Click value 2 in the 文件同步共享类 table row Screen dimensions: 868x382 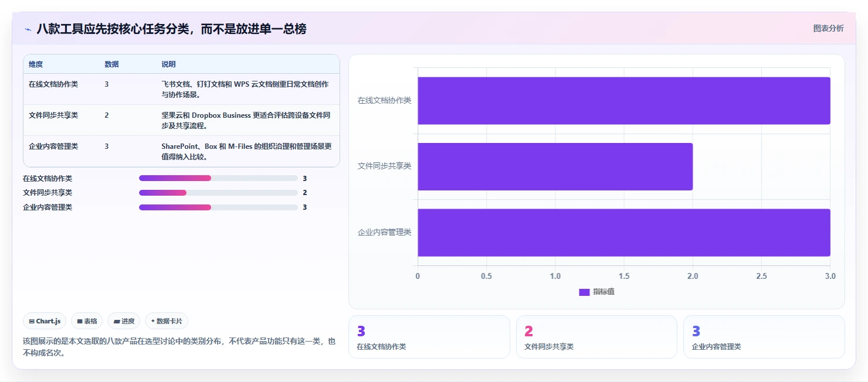[x=107, y=115]
